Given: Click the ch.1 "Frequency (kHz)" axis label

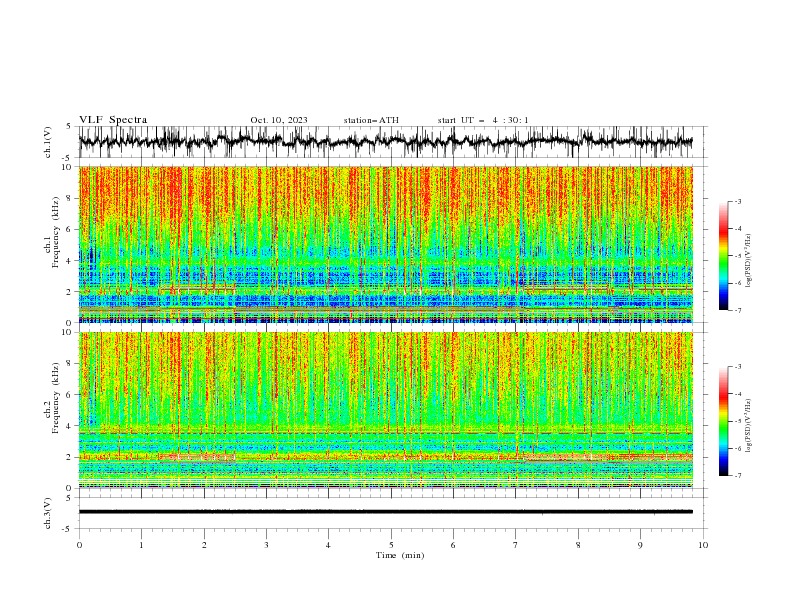Looking at the screenshot, I should point(55,232).
